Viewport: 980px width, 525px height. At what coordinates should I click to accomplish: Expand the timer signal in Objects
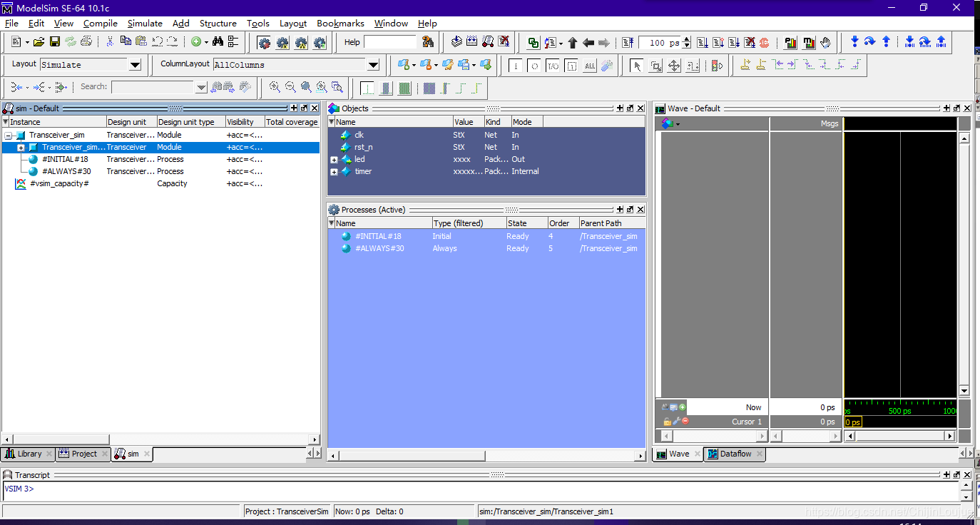coord(334,171)
